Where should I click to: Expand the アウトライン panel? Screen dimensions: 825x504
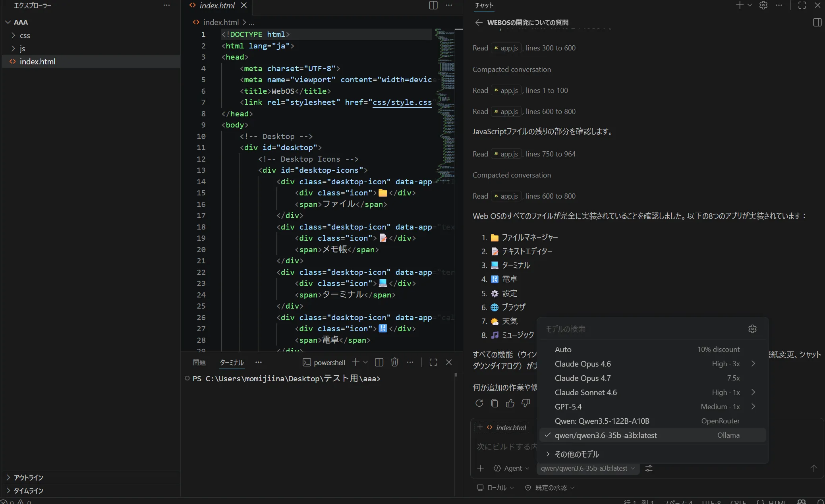[28, 477]
